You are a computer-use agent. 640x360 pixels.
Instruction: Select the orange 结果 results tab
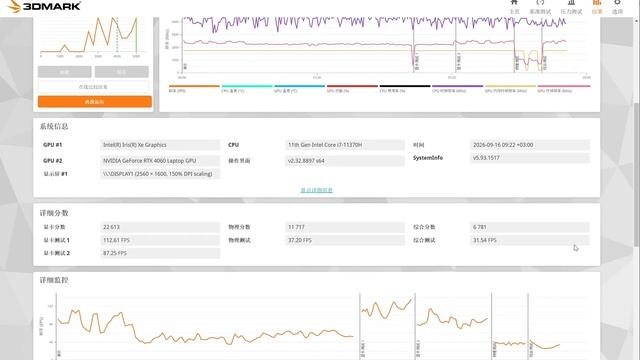pyautogui.click(x=597, y=7)
